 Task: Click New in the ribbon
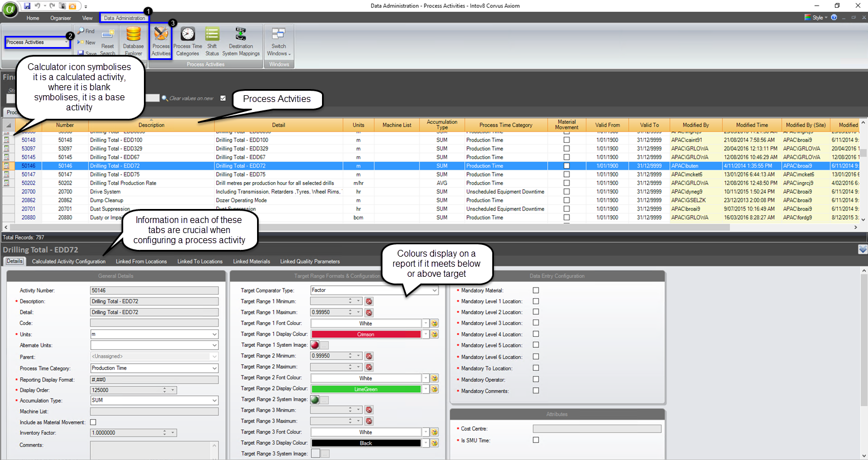point(86,43)
